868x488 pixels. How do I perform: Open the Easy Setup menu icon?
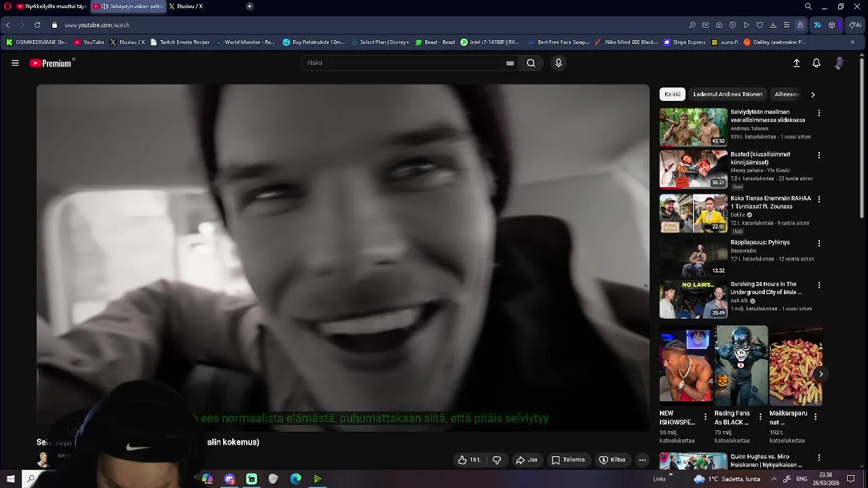click(787, 25)
